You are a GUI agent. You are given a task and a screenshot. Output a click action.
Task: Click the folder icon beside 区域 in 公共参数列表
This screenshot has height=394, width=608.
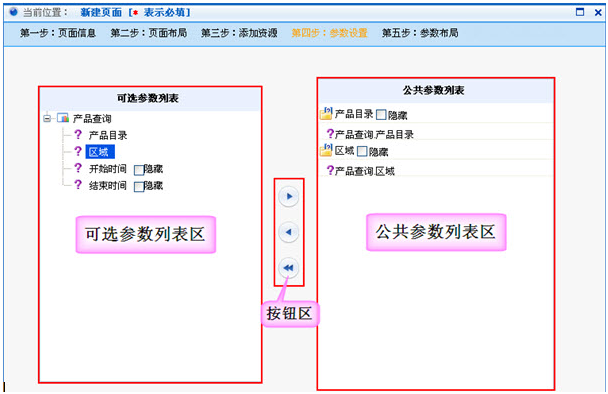pos(326,150)
